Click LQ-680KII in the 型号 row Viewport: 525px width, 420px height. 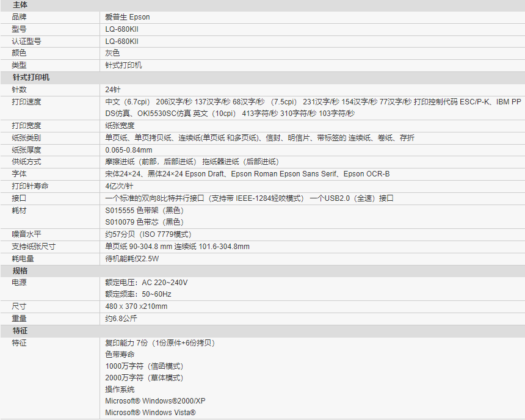121,29
